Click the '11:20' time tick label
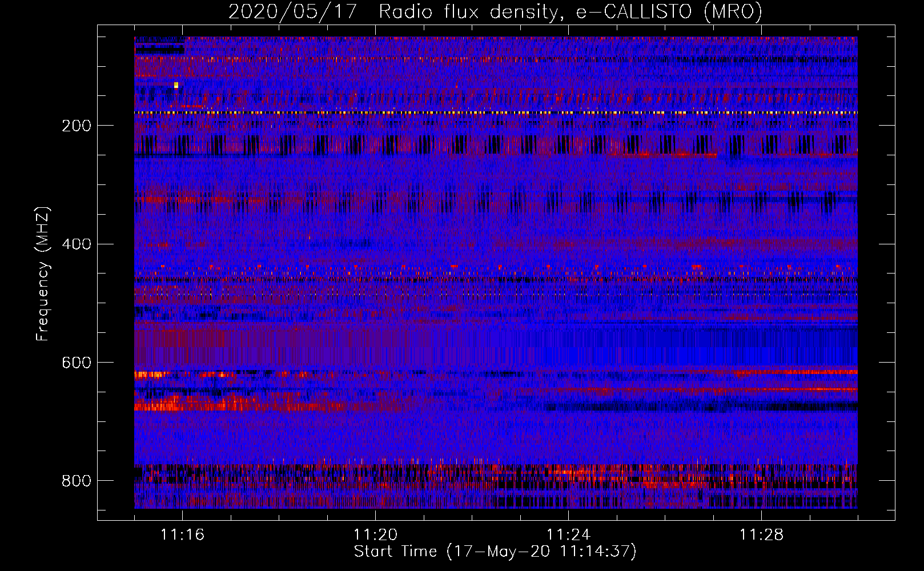The image size is (924, 571). pyautogui.click(x=375, y=534)
